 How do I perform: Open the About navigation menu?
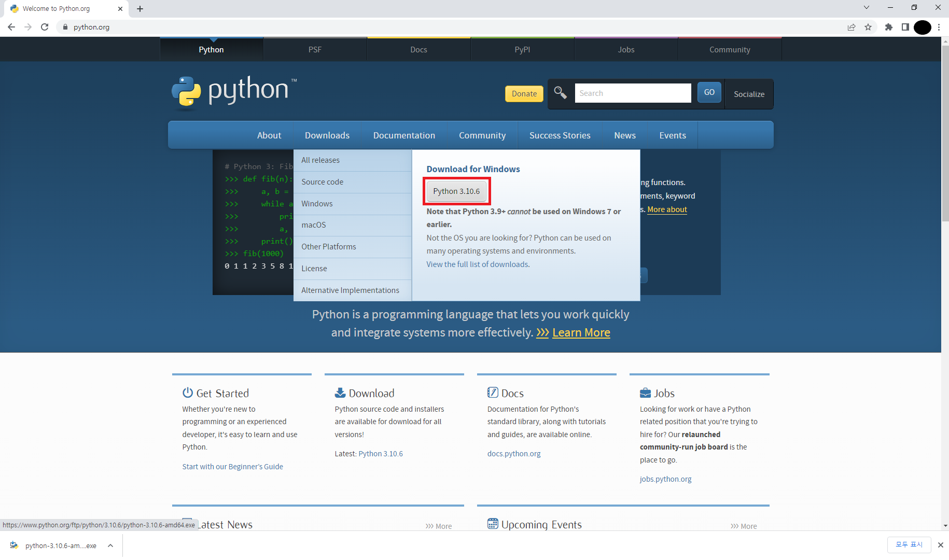point(269,135)
